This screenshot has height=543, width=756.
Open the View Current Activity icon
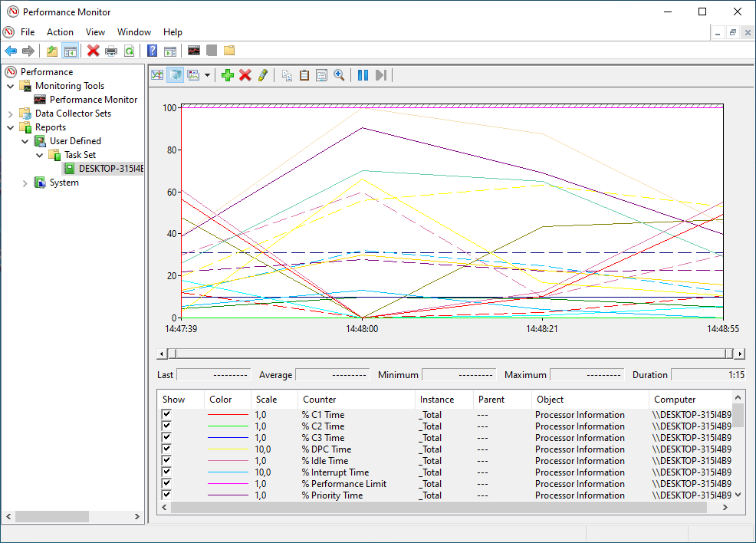coord(156,74)
